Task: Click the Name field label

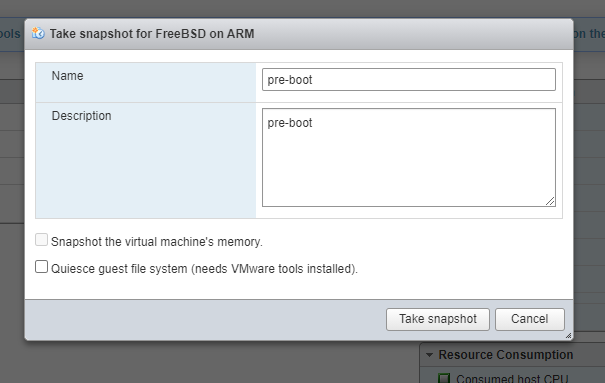Action: click(68, 76)
